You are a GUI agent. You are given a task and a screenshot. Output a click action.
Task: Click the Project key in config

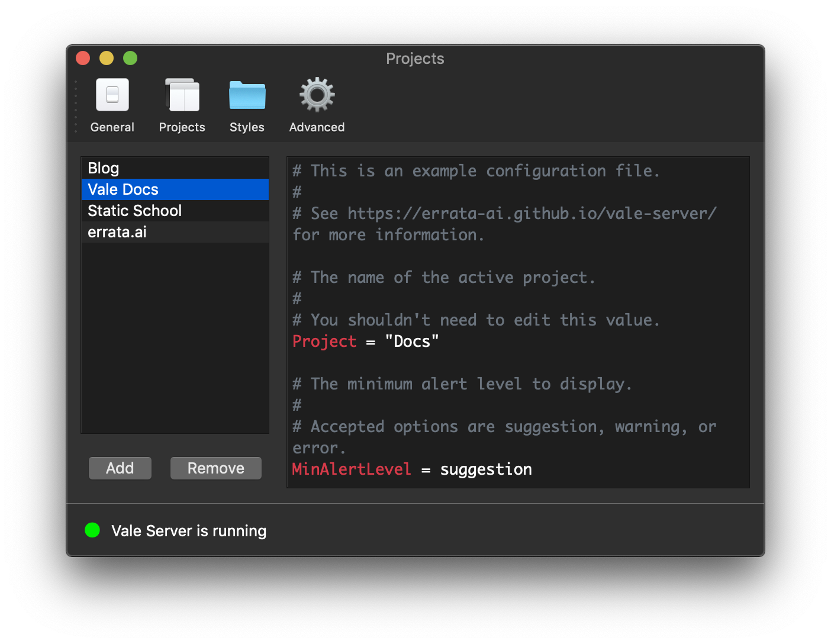point(325,342)
